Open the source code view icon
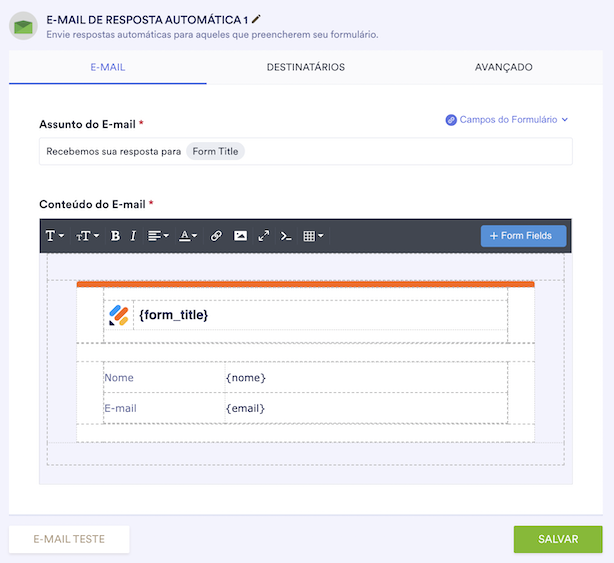614x563 pixels. [x=286, y=236]
